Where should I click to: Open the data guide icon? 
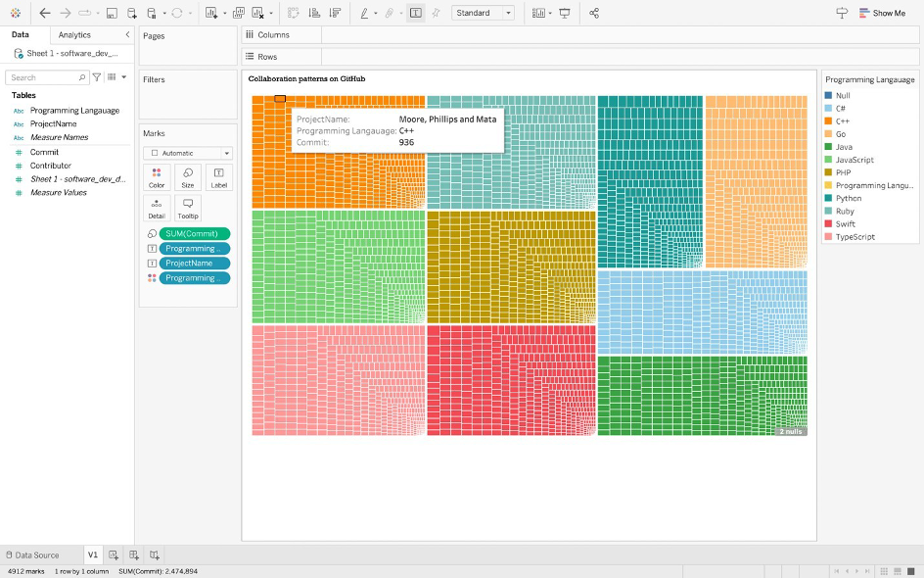tap(842, 13)
